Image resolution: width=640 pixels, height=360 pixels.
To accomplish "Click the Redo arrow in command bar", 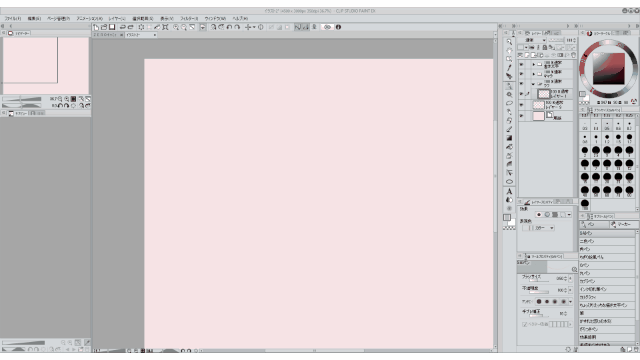I will click(x=130, y=27).
